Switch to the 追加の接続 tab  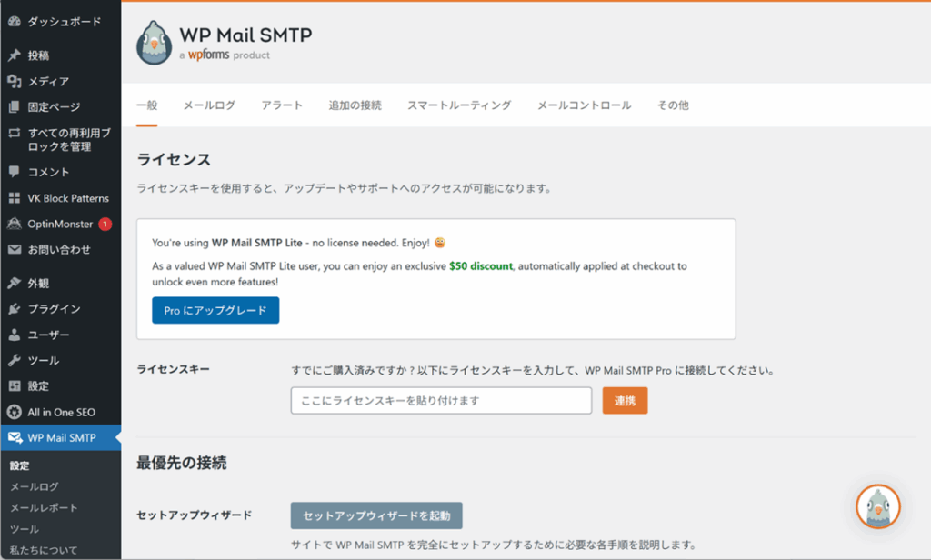355,105
